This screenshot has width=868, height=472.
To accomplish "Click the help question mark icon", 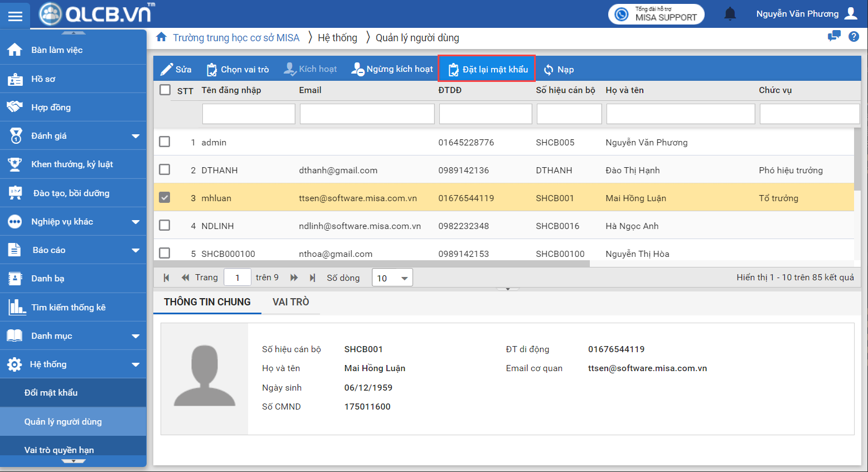I will pos(854,37).
